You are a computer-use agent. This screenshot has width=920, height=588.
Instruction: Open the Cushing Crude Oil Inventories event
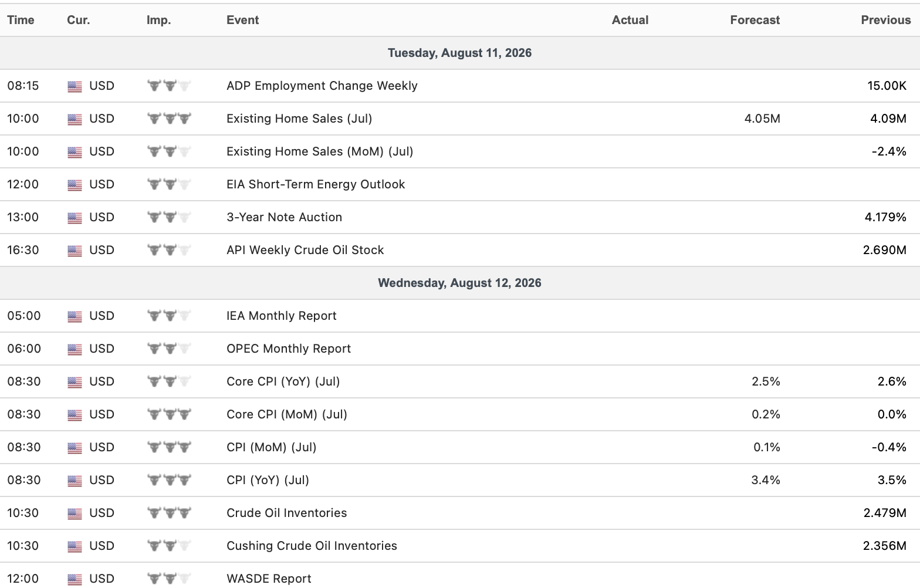point(312,546)
